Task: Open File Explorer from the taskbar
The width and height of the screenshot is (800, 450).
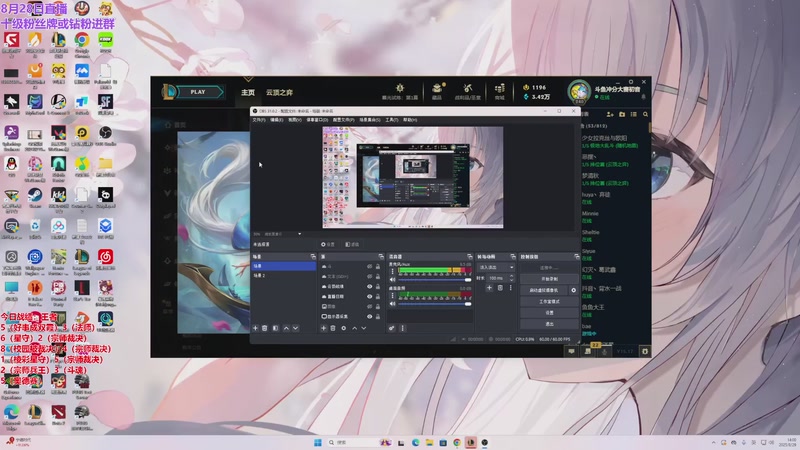Action: click(429, 442)
